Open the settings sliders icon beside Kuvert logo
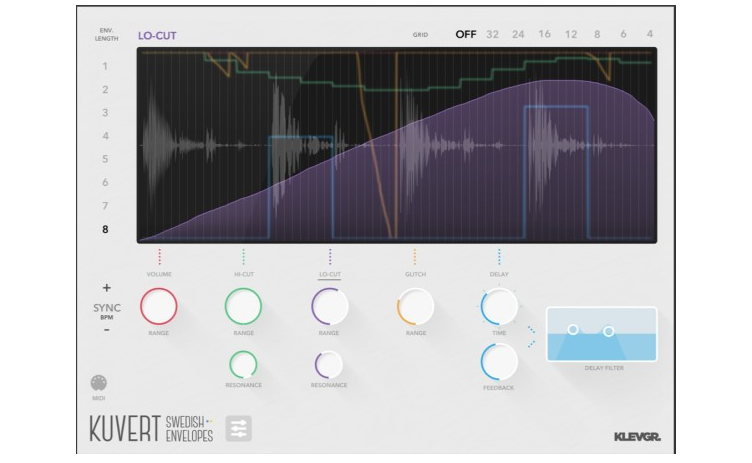Image resolution: width=752 pixels, height=463 pixels. 238,428
